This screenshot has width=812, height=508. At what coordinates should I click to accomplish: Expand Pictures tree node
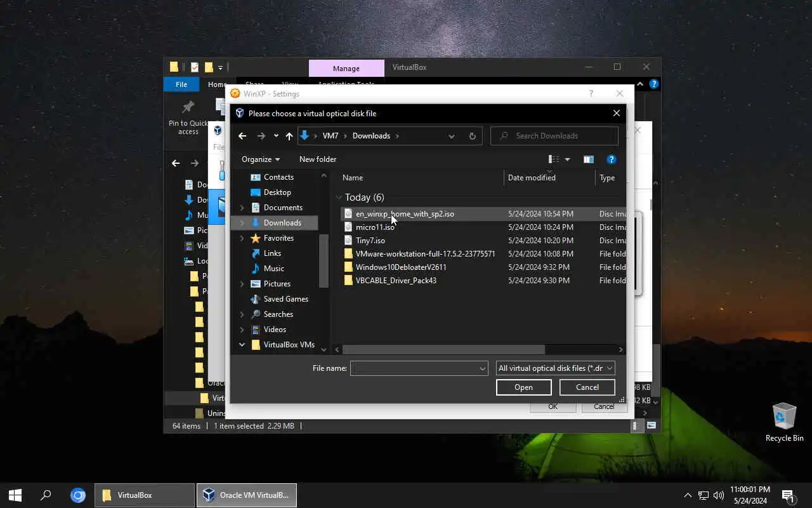pyautogui.click(x=242, y=284)
